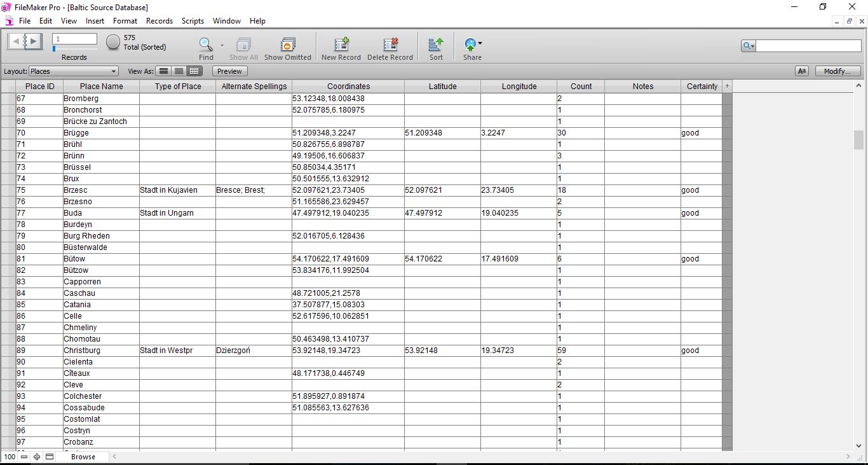Click the current record number field
The width and height of the screenshot is (868, 465).
point(74,39)
